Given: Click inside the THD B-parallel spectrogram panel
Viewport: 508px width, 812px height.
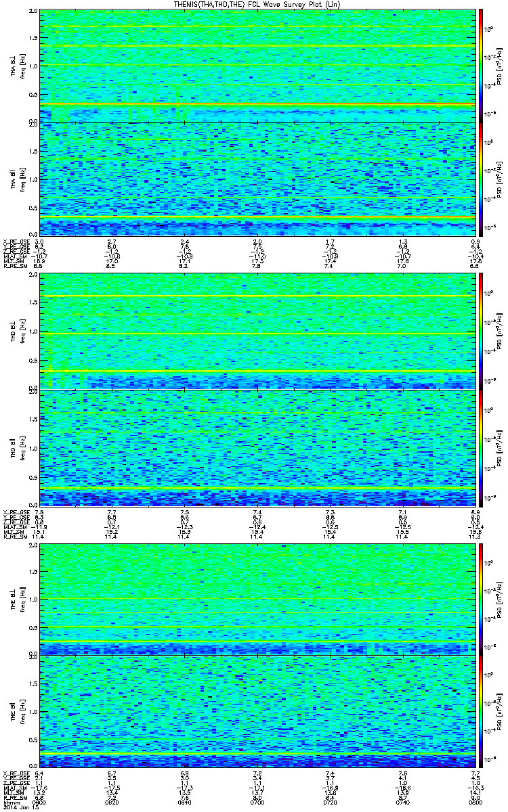Looking at the screenshot, I should [257, 447].
